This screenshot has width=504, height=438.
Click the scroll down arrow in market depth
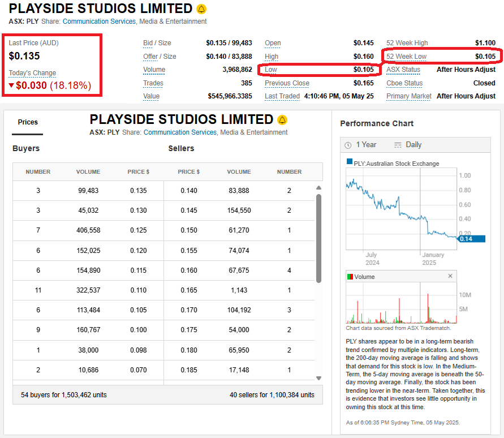(318, 378)
